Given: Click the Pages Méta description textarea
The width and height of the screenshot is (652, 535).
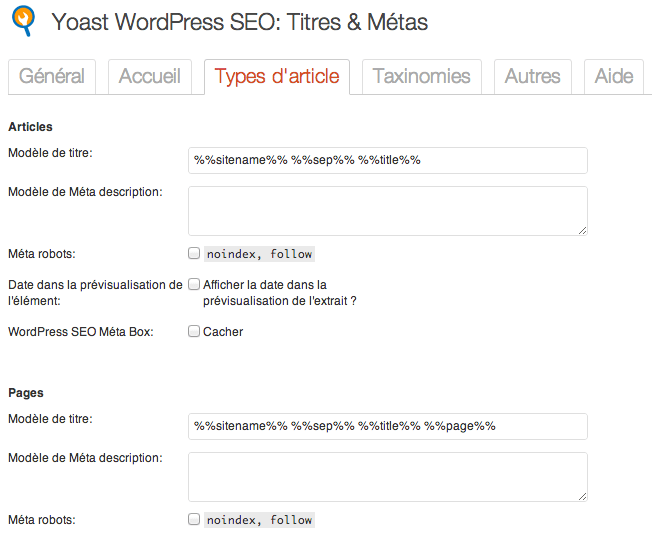Looking at the screenshot, I should (388, 477).
